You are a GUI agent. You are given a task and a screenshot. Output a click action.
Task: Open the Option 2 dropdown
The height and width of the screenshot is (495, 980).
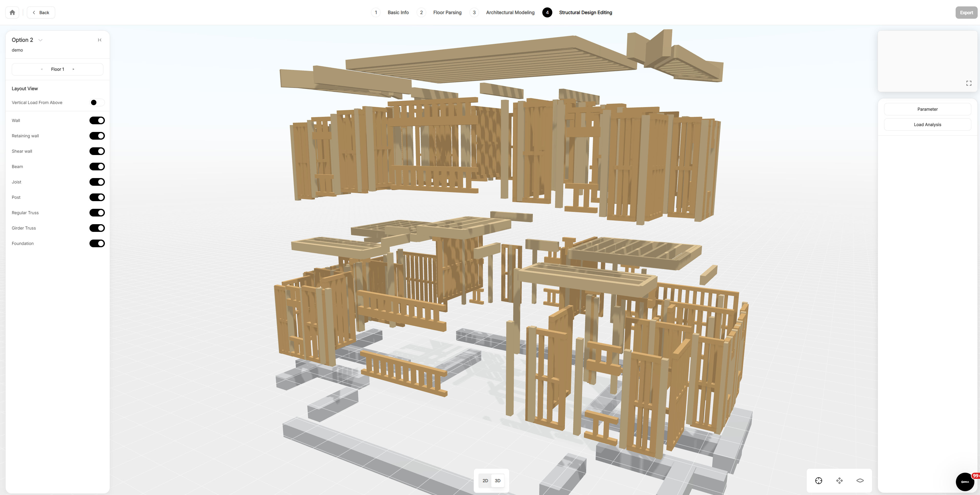click(x=40, y=40)
